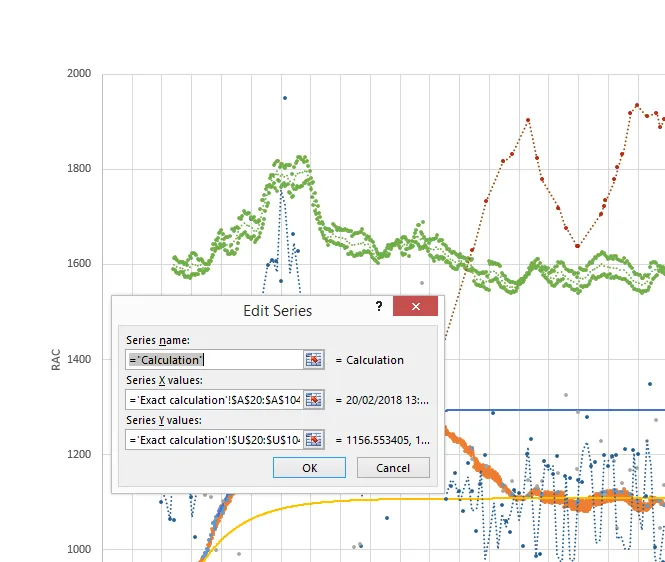Click the 1000 axis label

coord(79,549)
